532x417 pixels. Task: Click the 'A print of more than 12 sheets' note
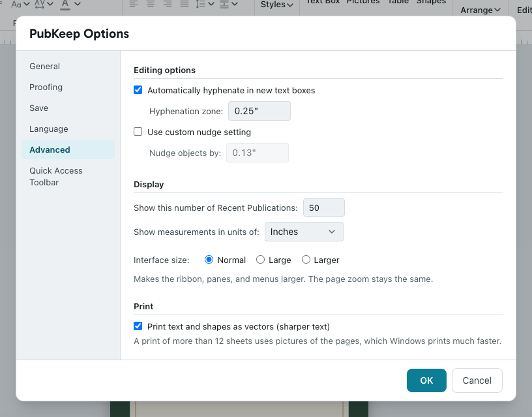[318, 341]
